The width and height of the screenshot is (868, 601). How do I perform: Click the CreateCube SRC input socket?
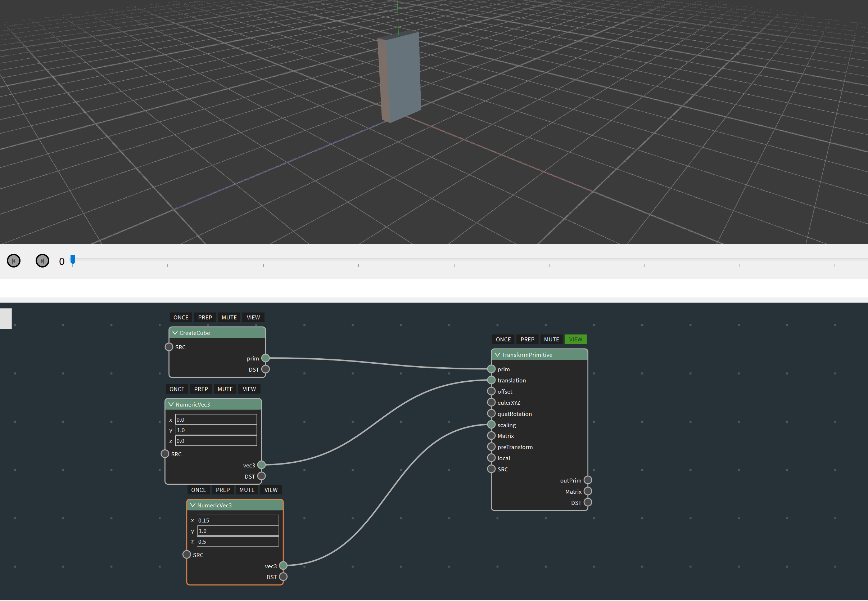click(x=169, y=347)
